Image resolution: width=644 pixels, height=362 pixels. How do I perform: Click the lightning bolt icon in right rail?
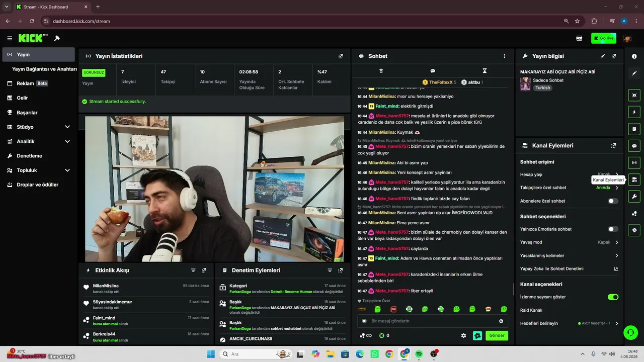pyautogui.click(x=634, y=112)
